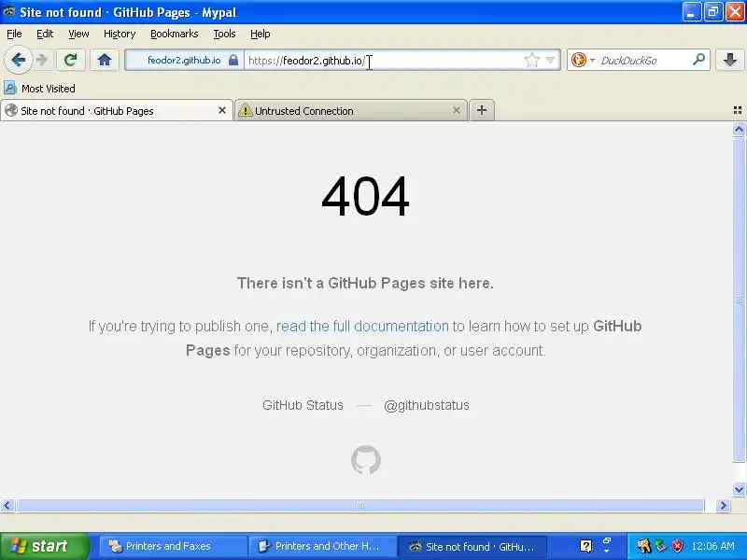Reload the page with the refresh icon
Image resolution: width=747 pixels, height=560 pixels.
click(71, 60)
